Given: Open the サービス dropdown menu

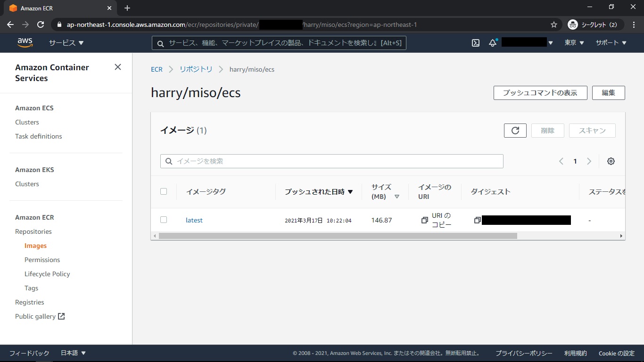Looking at the screenshot, I should point(66,43).
